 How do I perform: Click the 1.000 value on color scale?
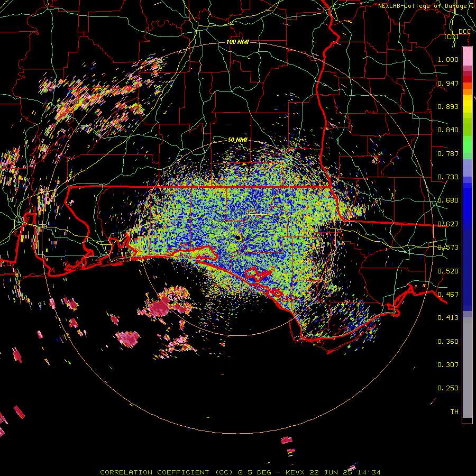click(x=448, y=59)
